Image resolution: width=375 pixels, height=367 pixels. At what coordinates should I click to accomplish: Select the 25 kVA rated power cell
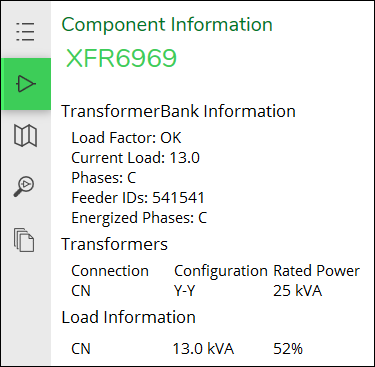298,291
